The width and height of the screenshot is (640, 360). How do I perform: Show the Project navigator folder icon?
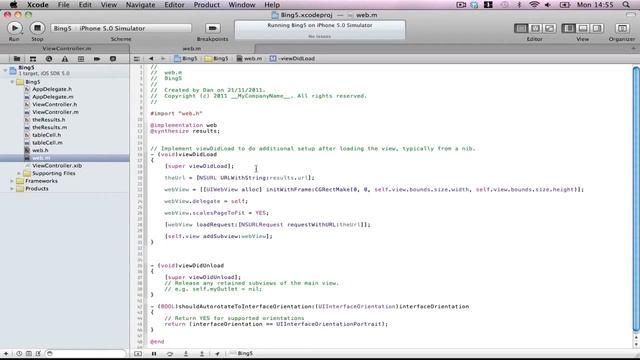pyautogui.click(x=17, y=59)
